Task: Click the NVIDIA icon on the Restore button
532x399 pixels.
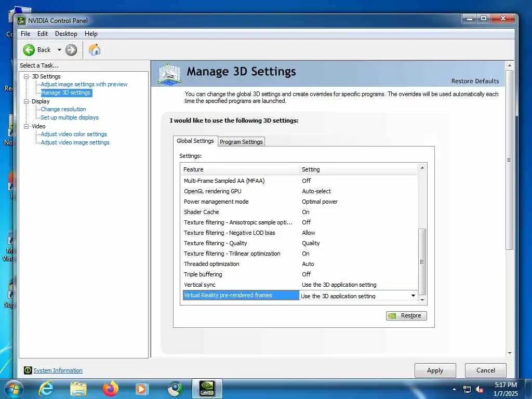Action: coord(392,315)
